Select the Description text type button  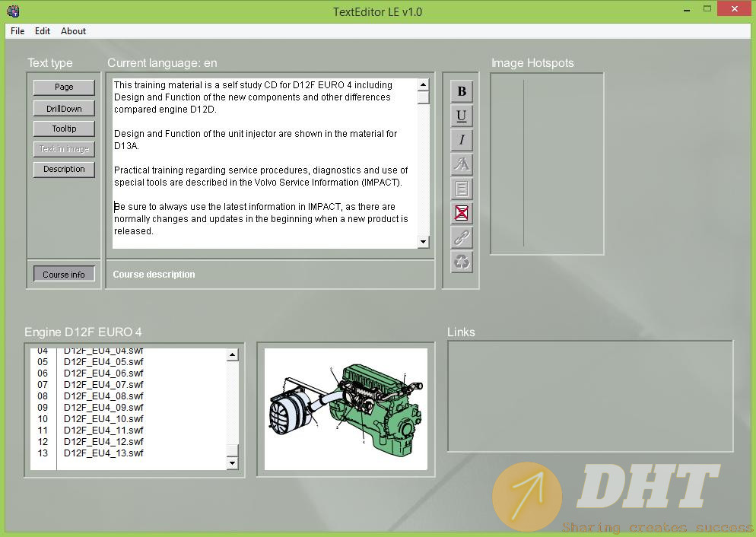(64, 169)
